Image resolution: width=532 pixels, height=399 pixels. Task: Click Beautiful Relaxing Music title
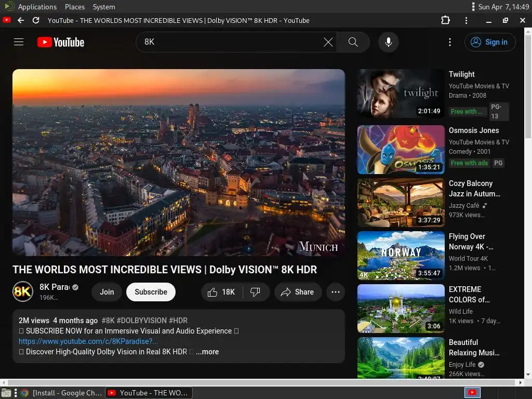(x=474, y=348)
